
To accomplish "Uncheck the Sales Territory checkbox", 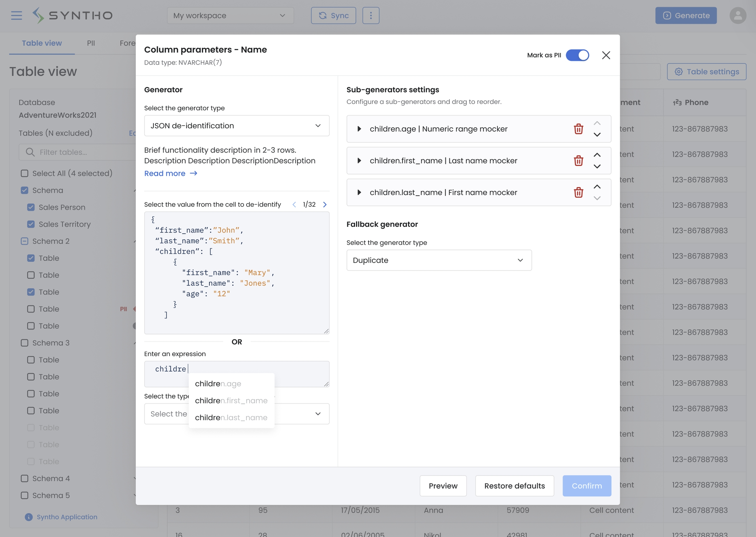I will click(x=31, y=224).
